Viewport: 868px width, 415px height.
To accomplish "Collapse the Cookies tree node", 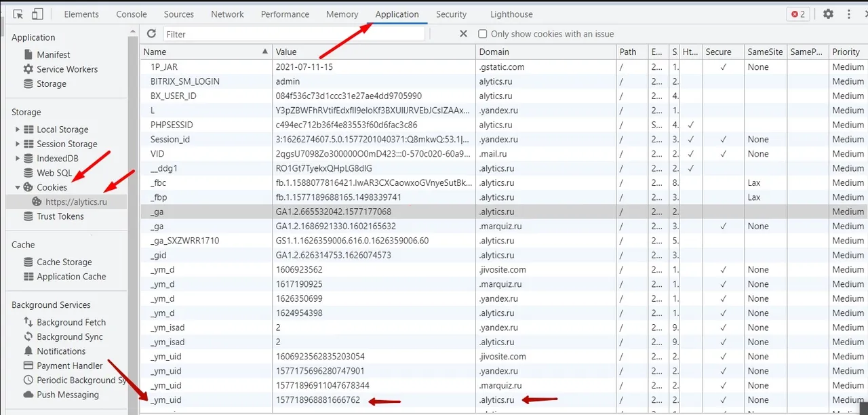I will point(18,187).
